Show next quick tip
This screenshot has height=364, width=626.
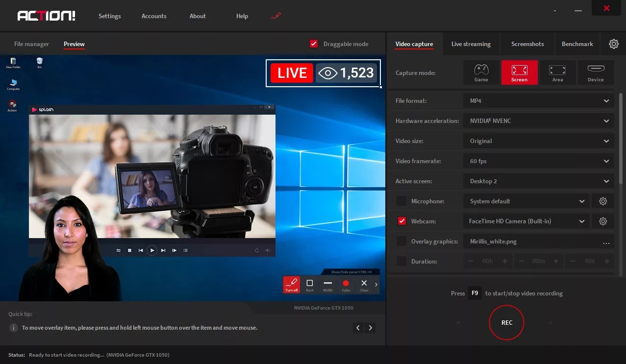pos(371,328)
